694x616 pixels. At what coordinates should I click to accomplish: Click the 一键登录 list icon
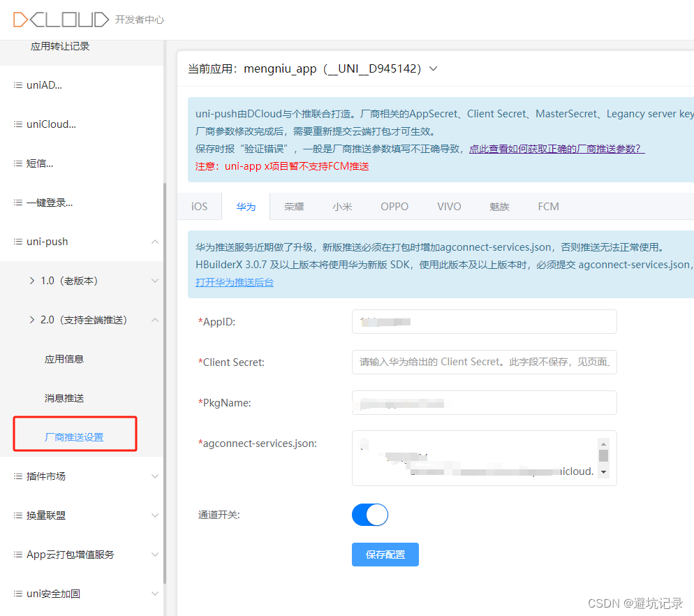coord(17,203)
